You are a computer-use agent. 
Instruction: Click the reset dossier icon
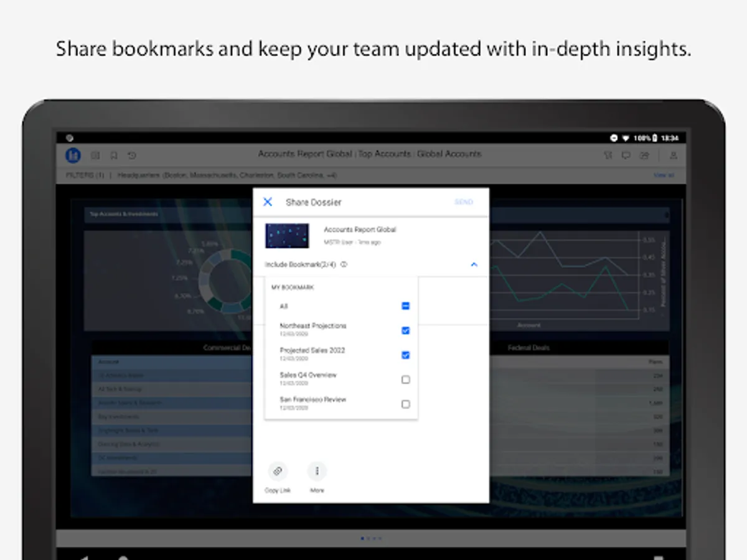(132, 156)
